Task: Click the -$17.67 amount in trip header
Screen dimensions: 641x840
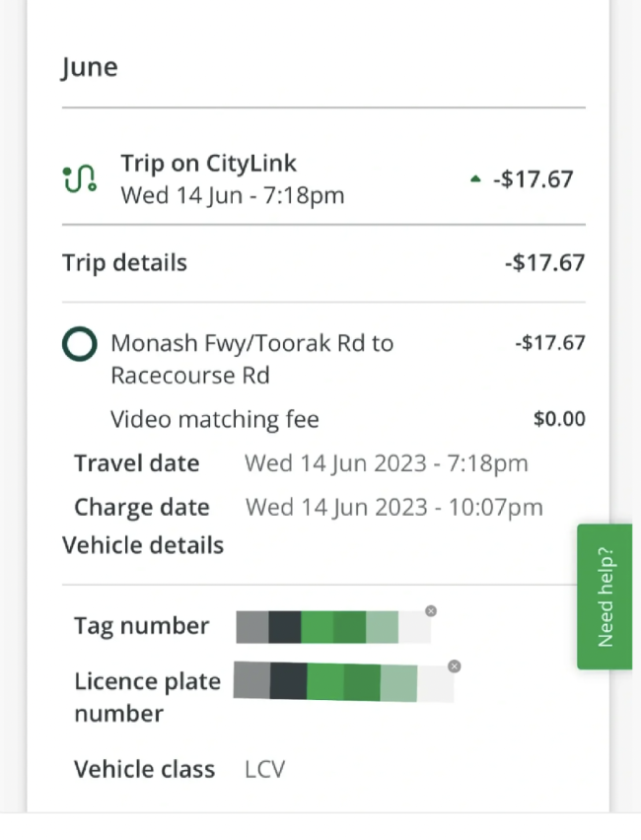Action: click(534, 178)
